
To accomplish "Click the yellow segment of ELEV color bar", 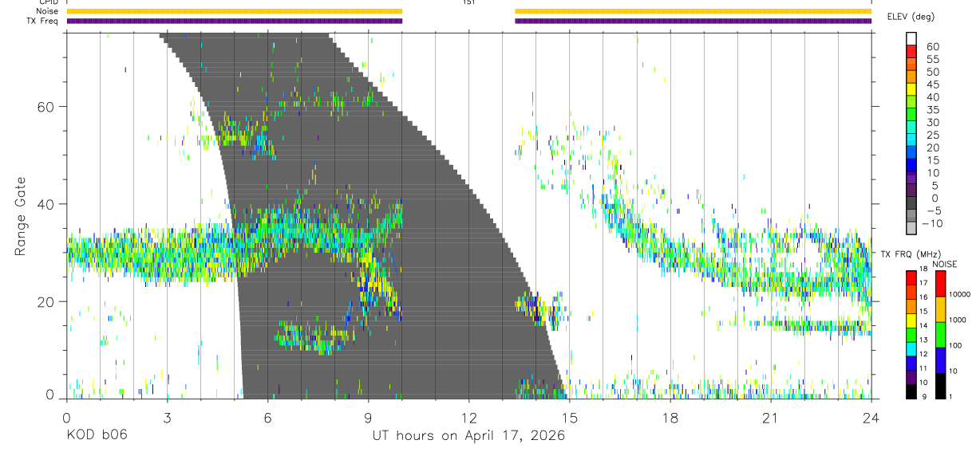I will click(x=911, y=88).
